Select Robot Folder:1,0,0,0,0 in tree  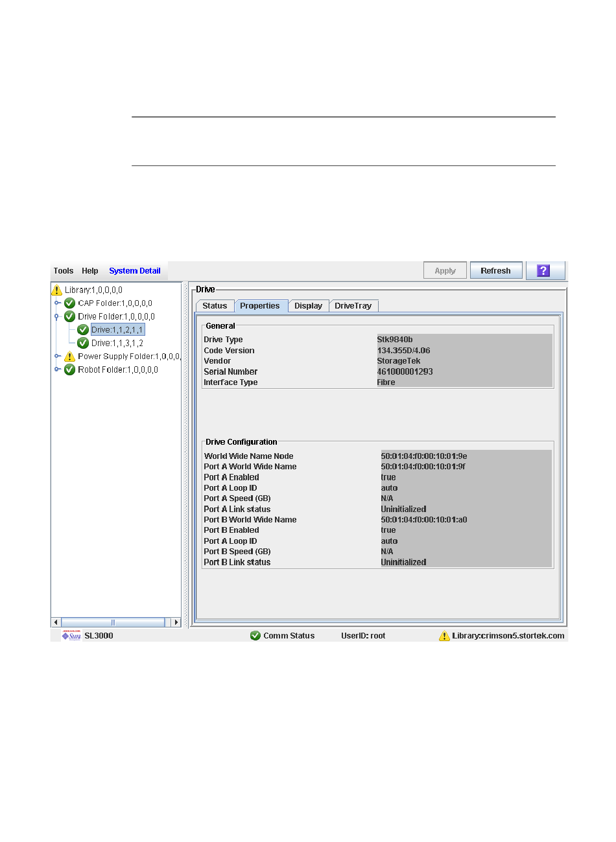pyautogui.click(x=118, y=369)
